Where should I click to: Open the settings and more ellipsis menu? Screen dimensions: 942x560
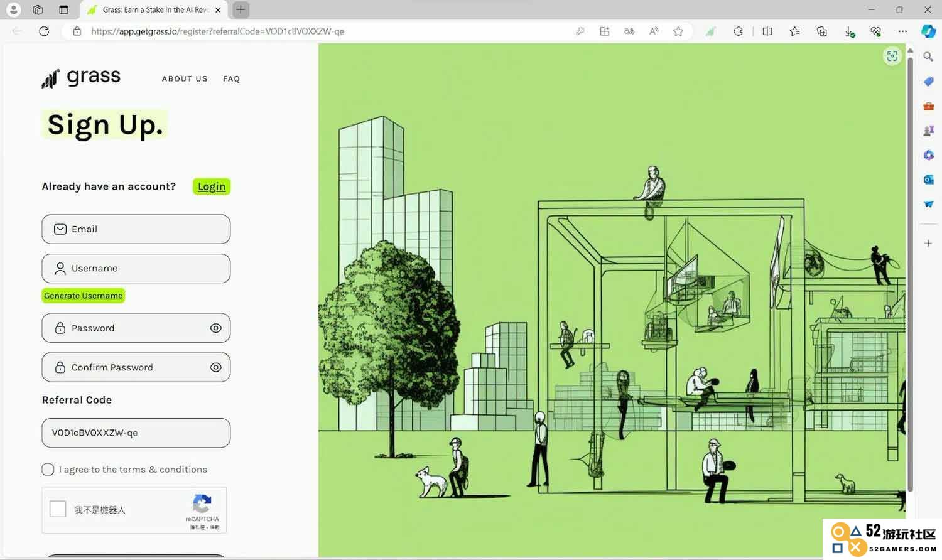click(x=902, y=31)
